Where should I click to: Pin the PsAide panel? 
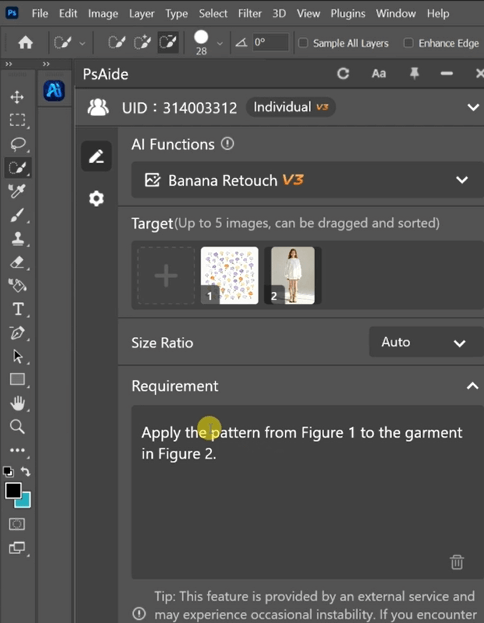[x=414, y=74]
